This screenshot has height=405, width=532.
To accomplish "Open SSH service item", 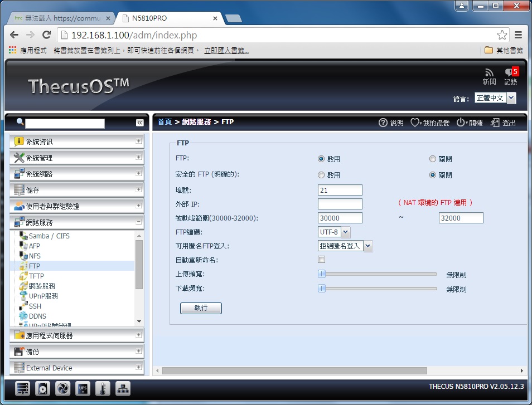I will 35,306.
